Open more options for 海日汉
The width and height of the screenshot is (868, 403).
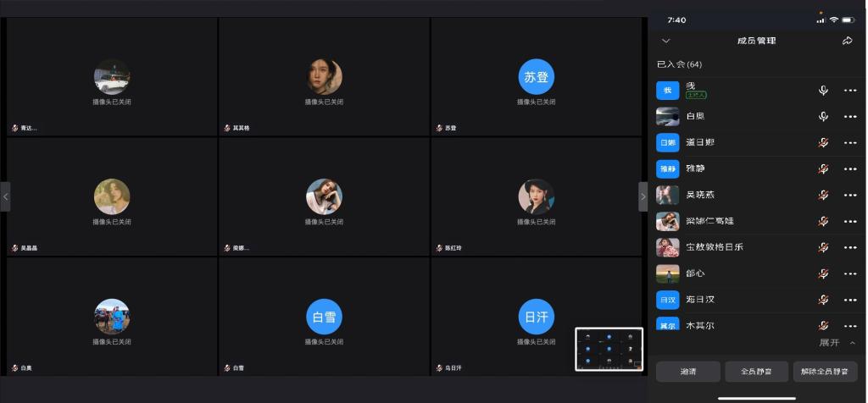(850, 301)
